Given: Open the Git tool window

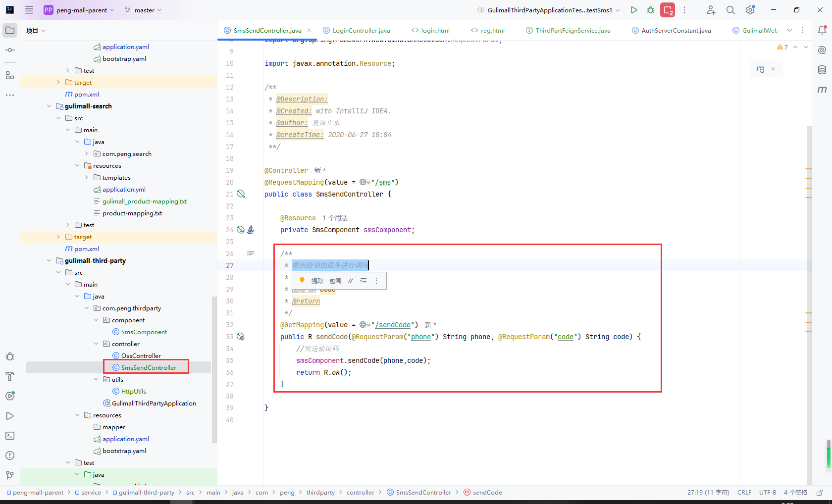Looking at the screenshot, I should [10, 475].
